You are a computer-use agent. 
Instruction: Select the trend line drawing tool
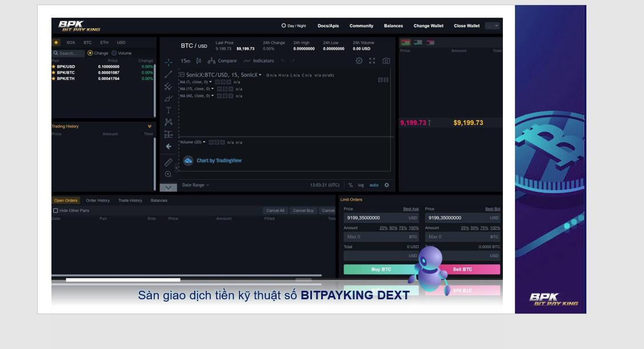pos(169,74)
